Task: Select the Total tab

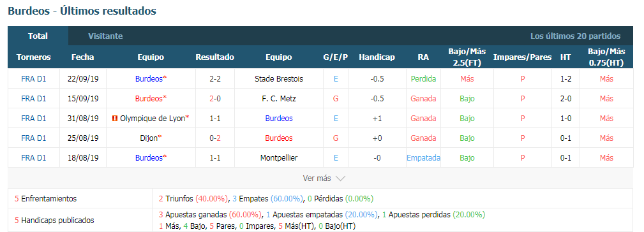Action: tap(38, 36)
